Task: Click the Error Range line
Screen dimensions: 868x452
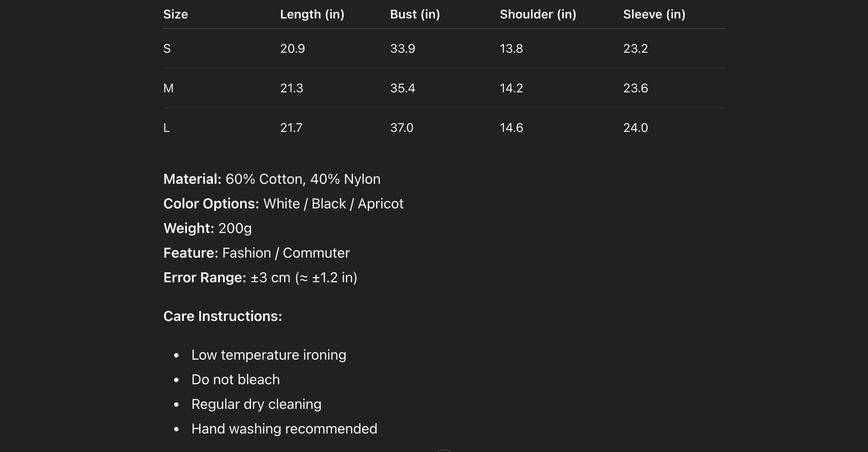Action: pos(260,278)
